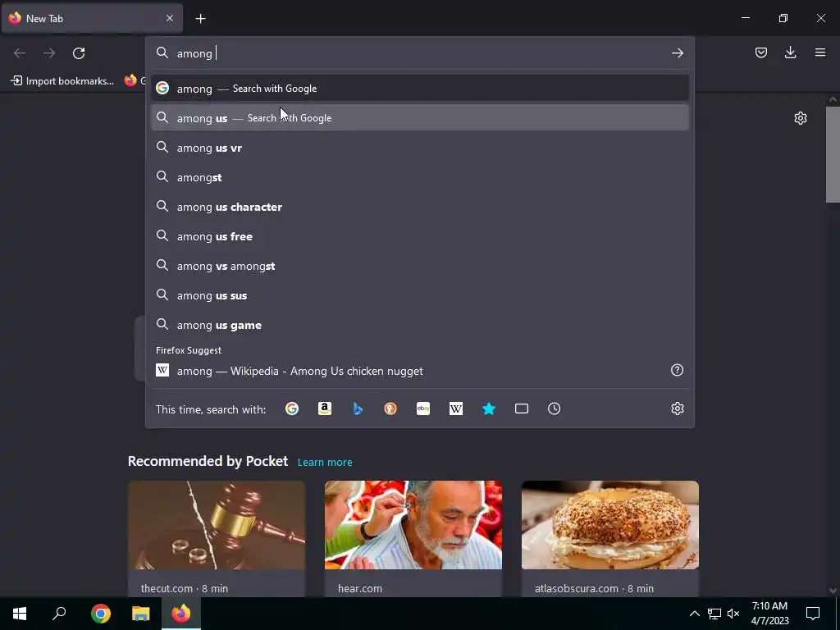840x630 pixels.
Task: Select 'among — Search with Google' suggestion
Action: click(420, 89)
